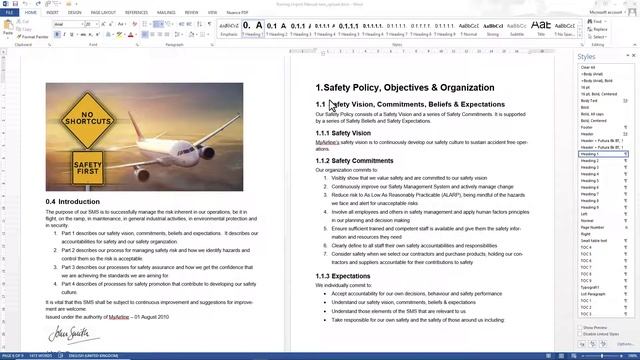This screenshot has width=640, height=360.
Task: Click the New Style icon at Styles pane bottom
Action: coord(582,344)
